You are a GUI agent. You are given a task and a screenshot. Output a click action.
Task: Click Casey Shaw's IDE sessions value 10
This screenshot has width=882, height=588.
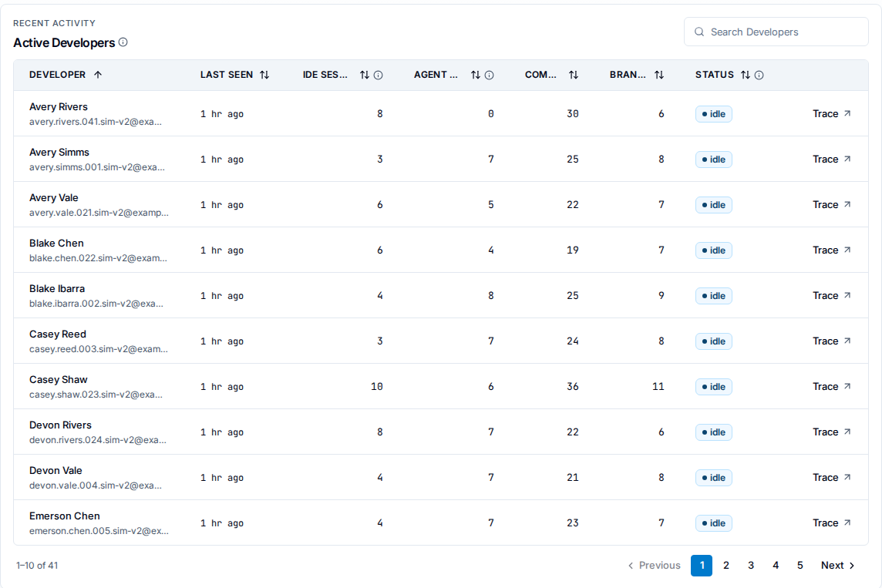coord(377,387)
